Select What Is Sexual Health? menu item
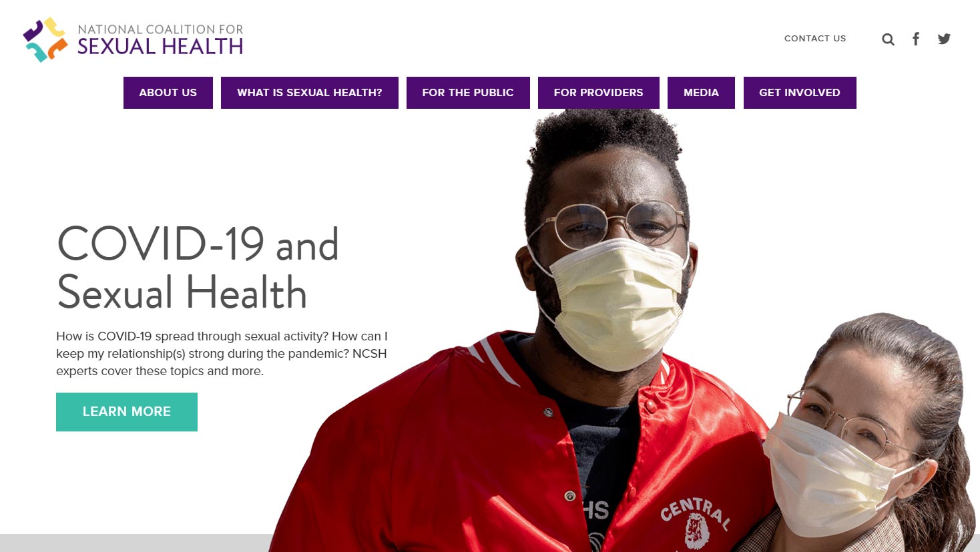The width and height of the screenshot is (980, 552). pyautogui.click(x=310, y=93)
